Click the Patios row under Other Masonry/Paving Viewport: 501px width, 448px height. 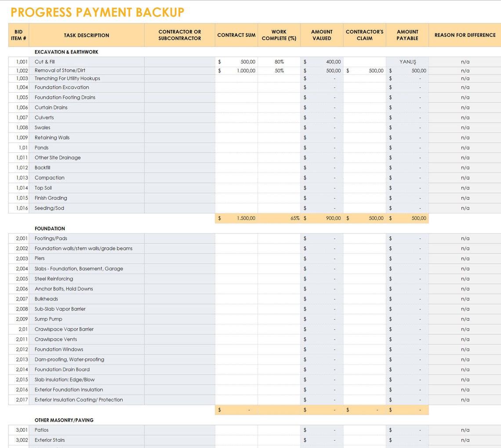pos(41,430)
